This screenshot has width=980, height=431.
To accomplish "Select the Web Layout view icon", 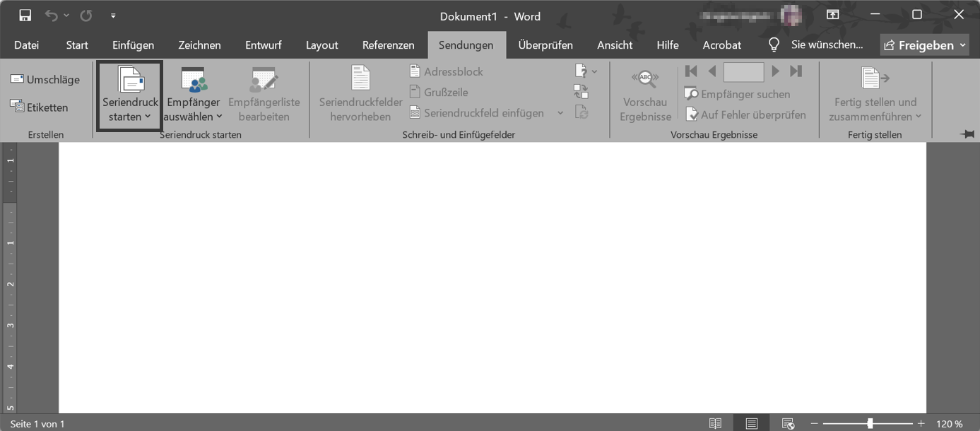I will pos(788,423).
